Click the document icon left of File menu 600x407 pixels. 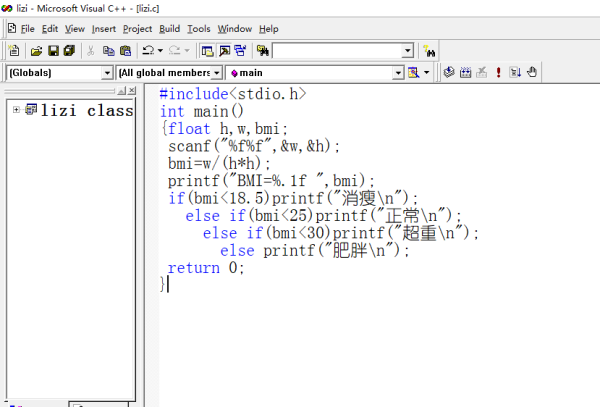pyautogui.click(x=12, y=29)
